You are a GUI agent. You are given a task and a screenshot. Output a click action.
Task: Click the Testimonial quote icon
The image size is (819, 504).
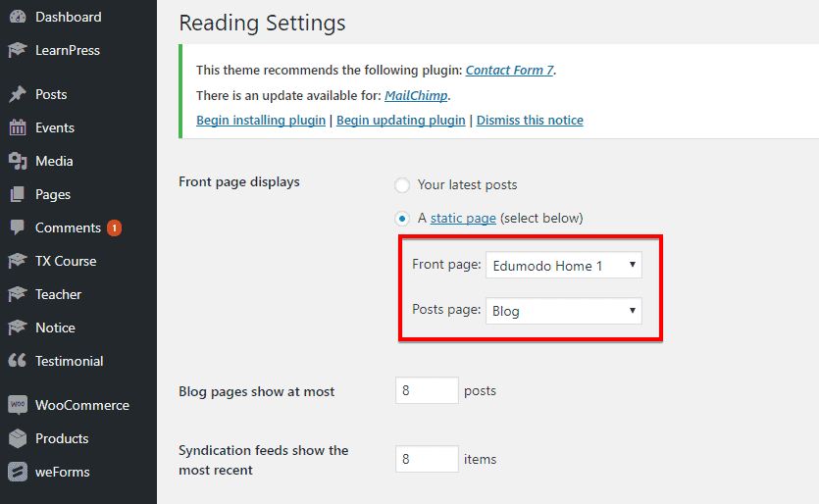pos(17,361)
